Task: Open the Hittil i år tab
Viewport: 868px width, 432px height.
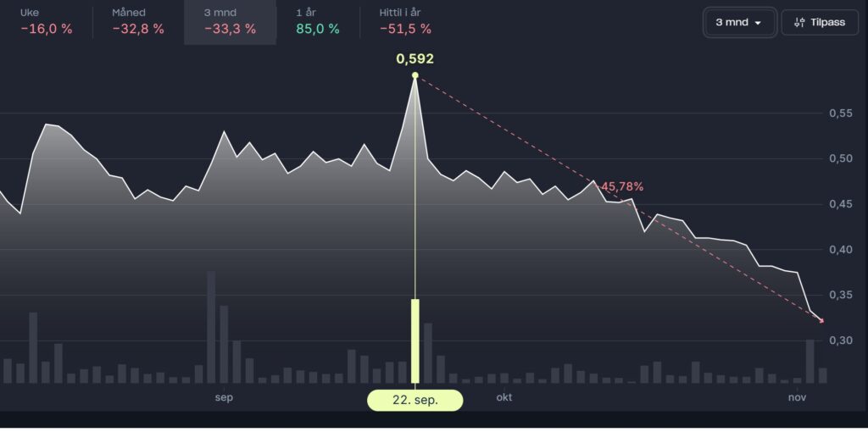Action: click(405, 22)
